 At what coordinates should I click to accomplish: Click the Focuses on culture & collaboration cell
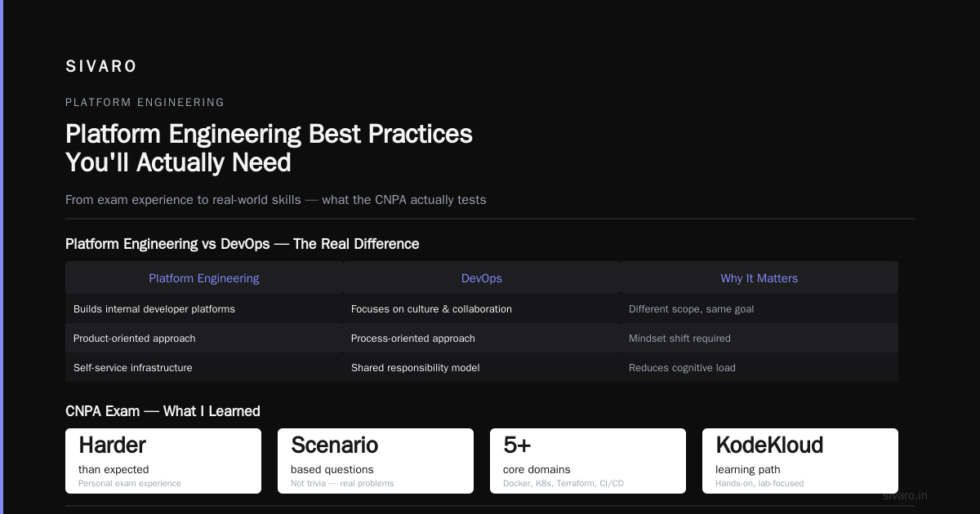pos(482,309)
